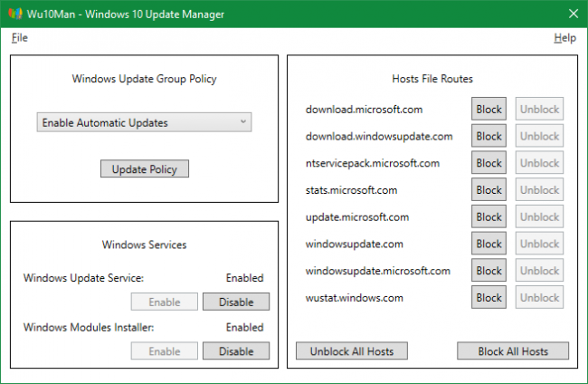Image resolution: width=588 pixels, height=384 pixels.
Task: Select the stats.microsoft.com host label
Action: coord(351,190)
